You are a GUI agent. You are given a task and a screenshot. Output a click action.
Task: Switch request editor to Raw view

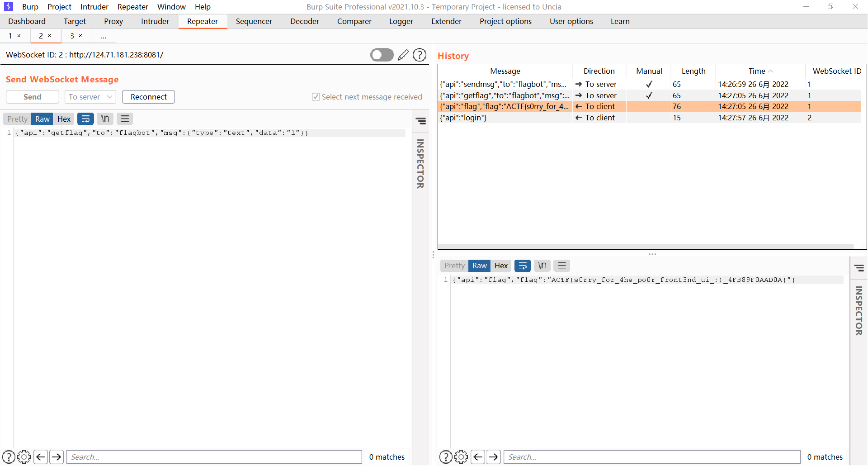(x=42, y=119)
